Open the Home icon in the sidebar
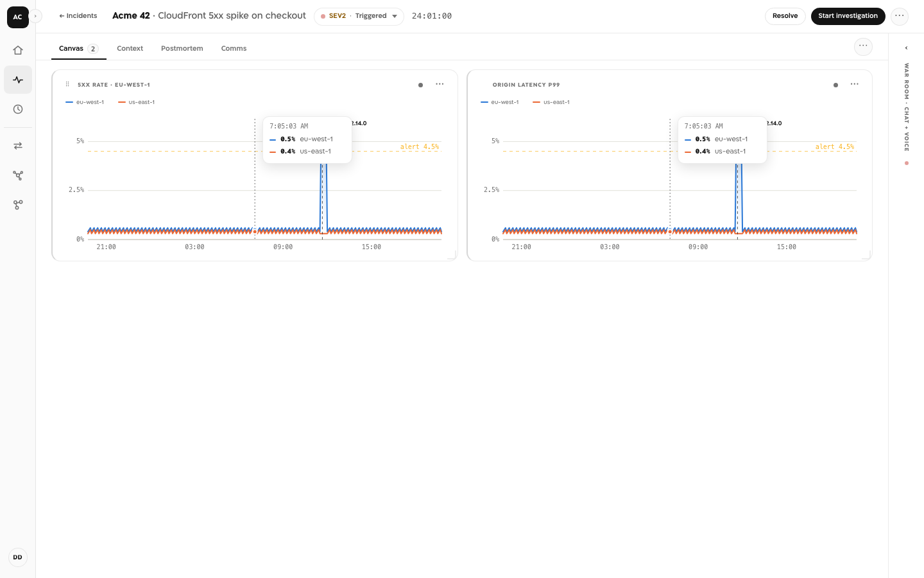This screenshot has width=924, height=578. coord(18,50)
